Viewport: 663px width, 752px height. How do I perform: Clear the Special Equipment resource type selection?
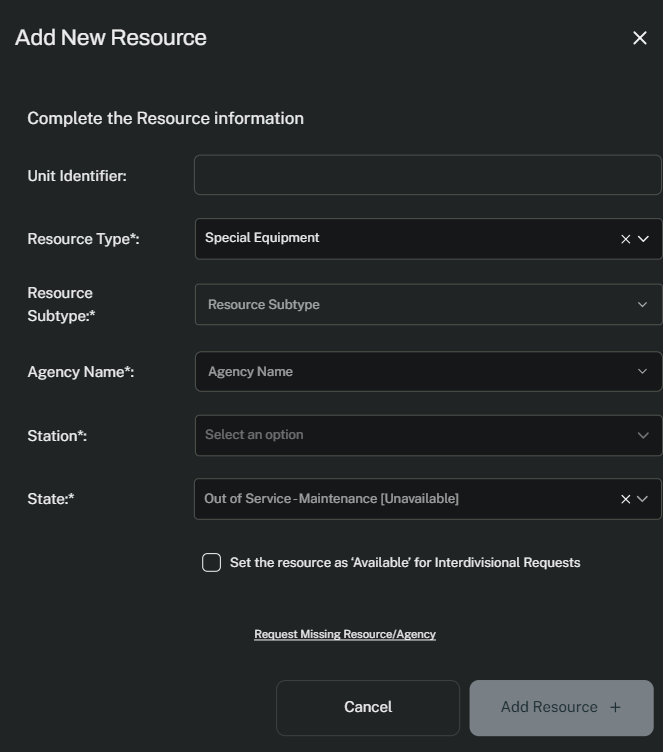[626, 239]
